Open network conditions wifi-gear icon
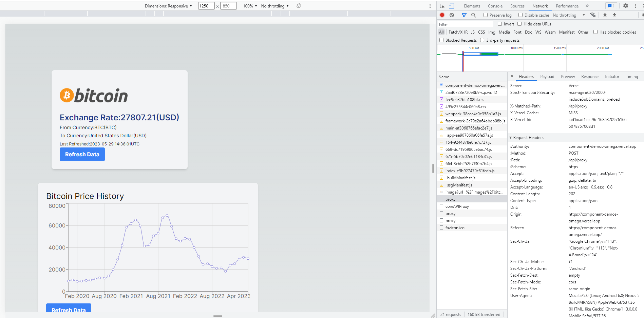644x319 pixels. click(593, 15)
